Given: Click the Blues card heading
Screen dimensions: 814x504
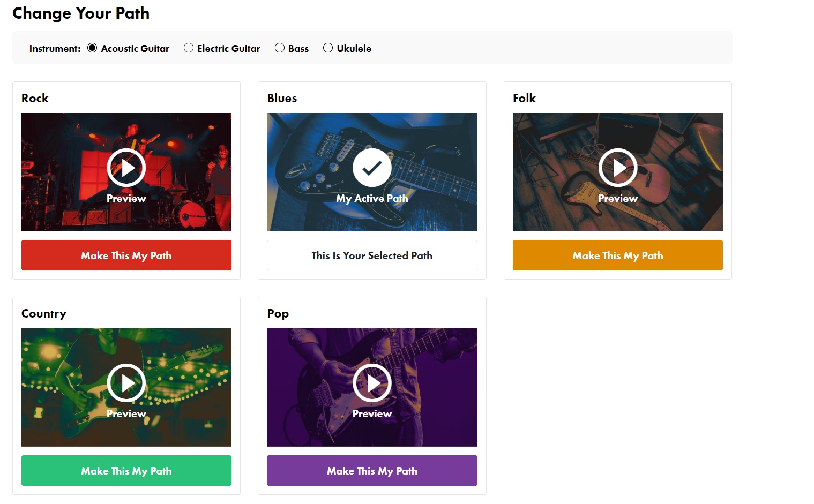Looking at the screenshot, I should [282, 99].
